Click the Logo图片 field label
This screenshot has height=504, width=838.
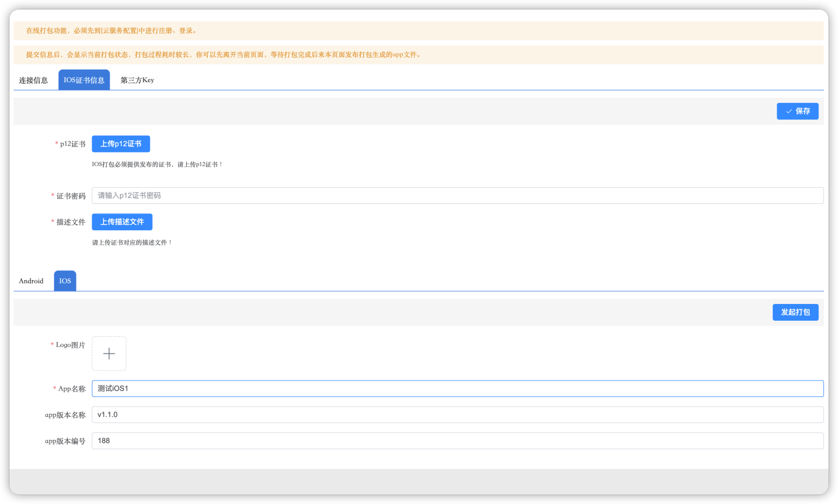point(70,345)
